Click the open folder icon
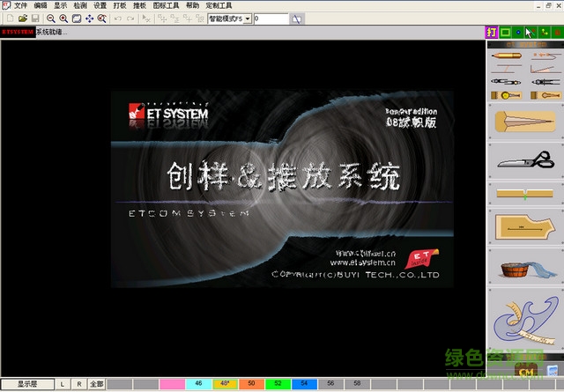The width and height of the screenshot is (564, 392). coord(23,18)
